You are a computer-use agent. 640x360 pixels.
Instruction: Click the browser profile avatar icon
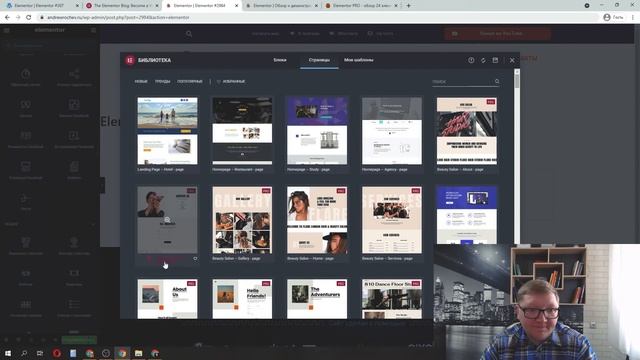click(x=607, y=18)
